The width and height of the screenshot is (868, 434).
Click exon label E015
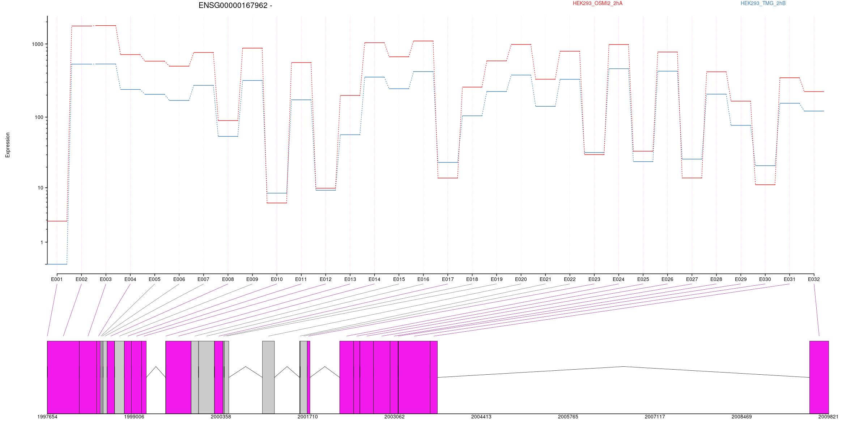[x=399, y=279]
